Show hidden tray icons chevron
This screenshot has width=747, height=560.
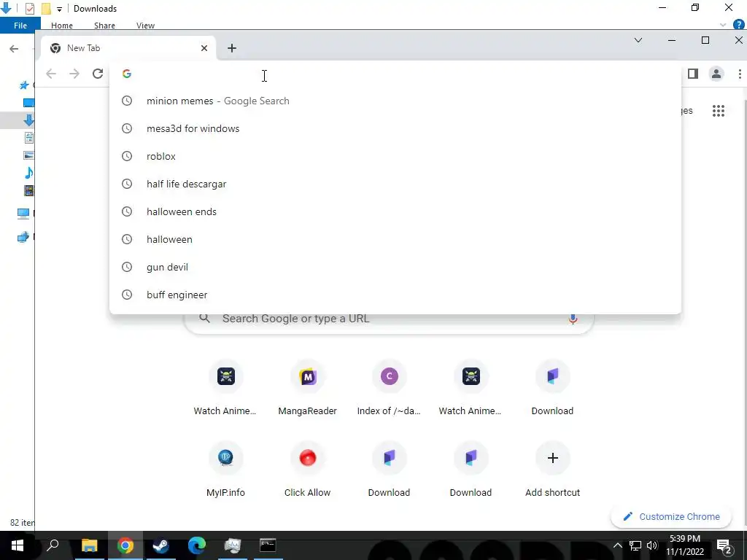coord(617,545)
